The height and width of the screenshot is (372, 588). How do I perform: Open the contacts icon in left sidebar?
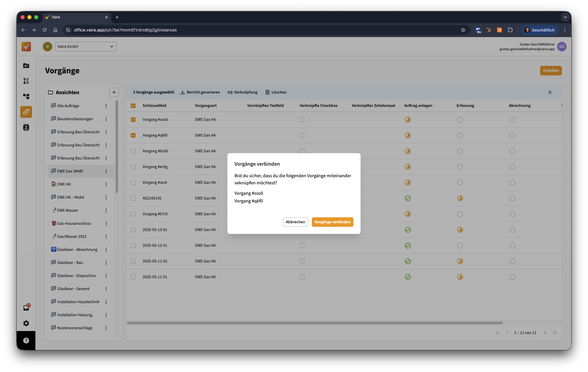coord(26,127)
